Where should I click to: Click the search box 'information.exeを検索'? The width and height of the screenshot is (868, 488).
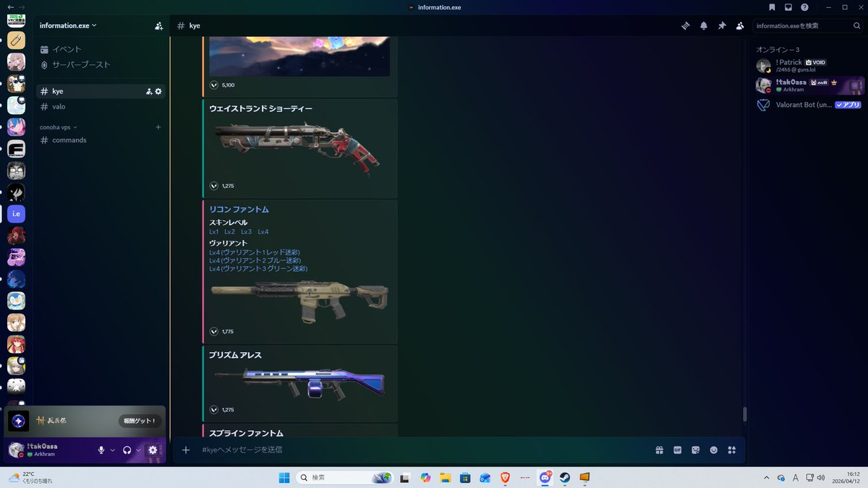[807, 25]
